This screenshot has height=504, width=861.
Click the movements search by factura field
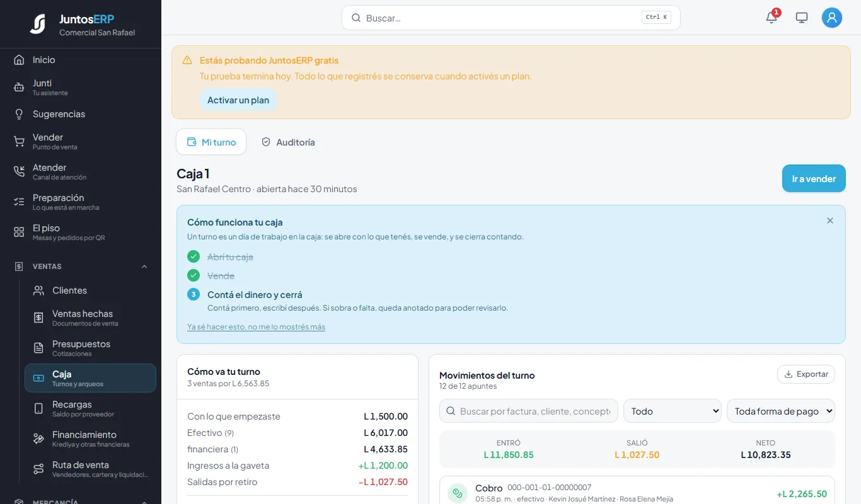coord(529,411)
